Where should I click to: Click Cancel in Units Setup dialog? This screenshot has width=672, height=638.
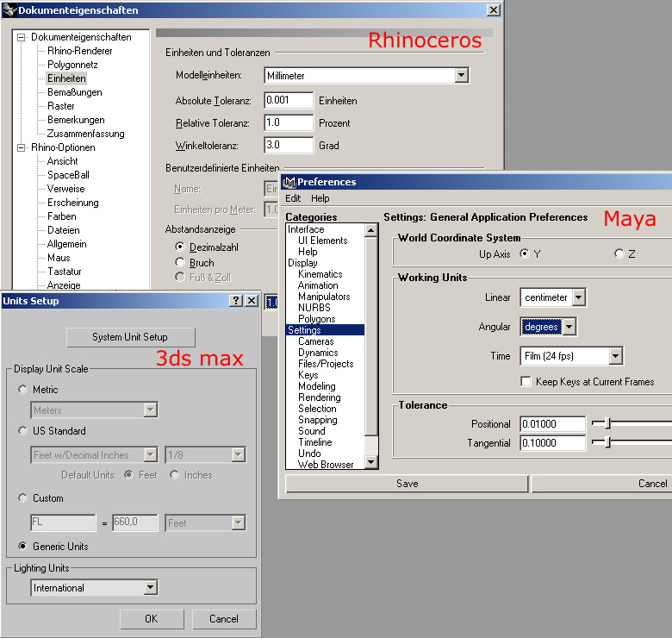[x=224, y=619]
